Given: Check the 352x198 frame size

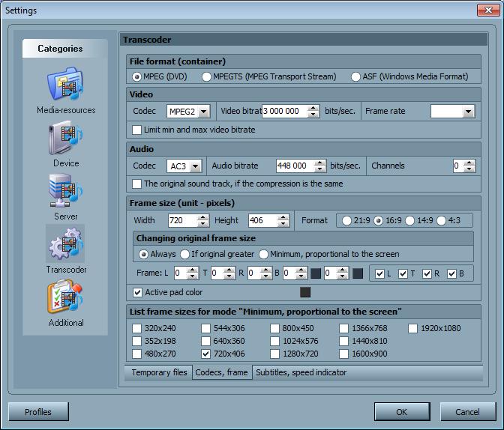Looking at the screenshot, I should point(136,341).
